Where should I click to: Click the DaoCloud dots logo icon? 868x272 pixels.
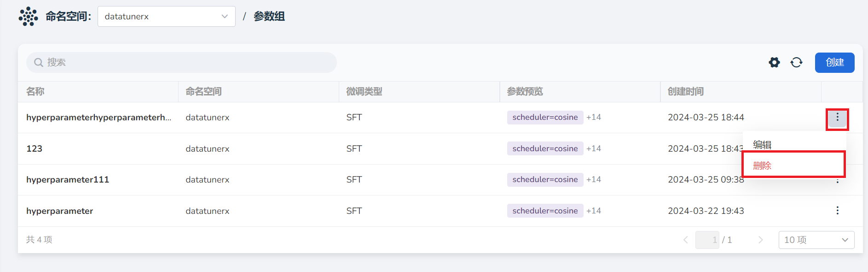28,16
